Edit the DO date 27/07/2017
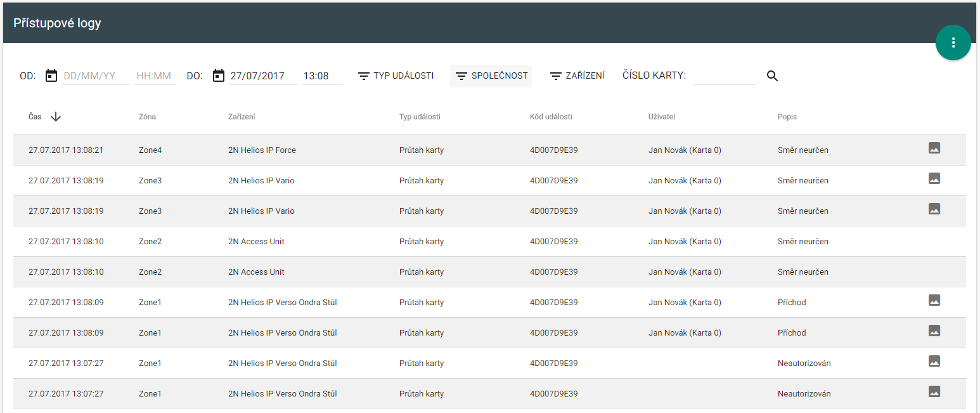Viewport: 980px width, 413px height. pos(263,76)
